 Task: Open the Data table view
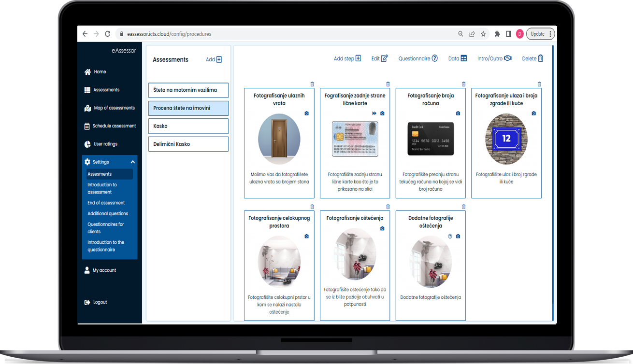coord(463,58)
